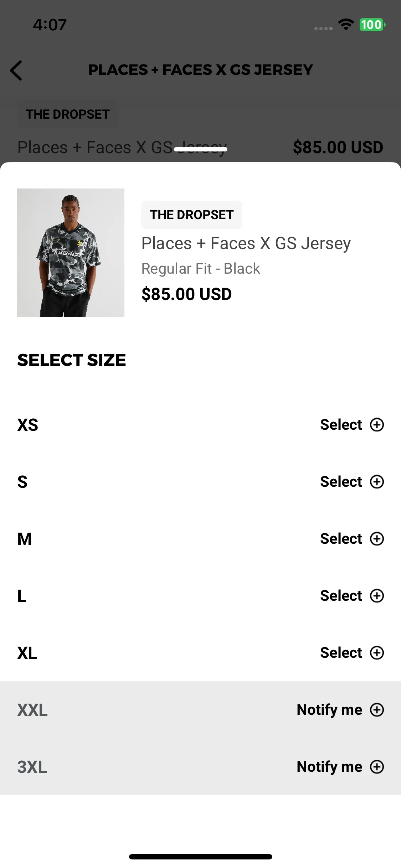Tap the plus icon for size S

point(377,482)
